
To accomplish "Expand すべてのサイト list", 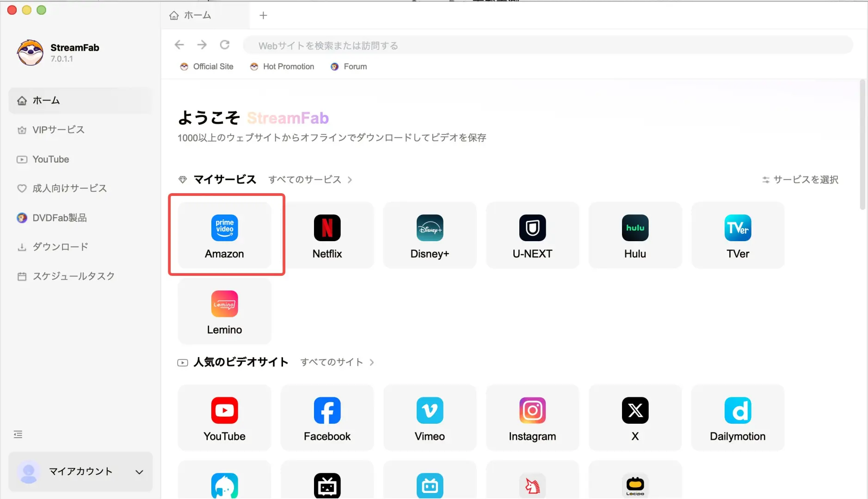I will pos(337,362).
